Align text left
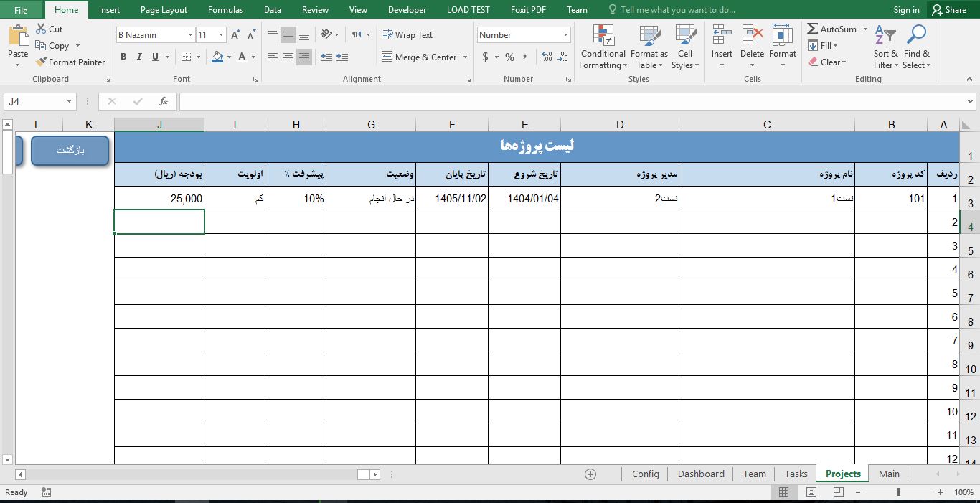The height and width of the screenshot is (503, 980). [x=273, y=57]
